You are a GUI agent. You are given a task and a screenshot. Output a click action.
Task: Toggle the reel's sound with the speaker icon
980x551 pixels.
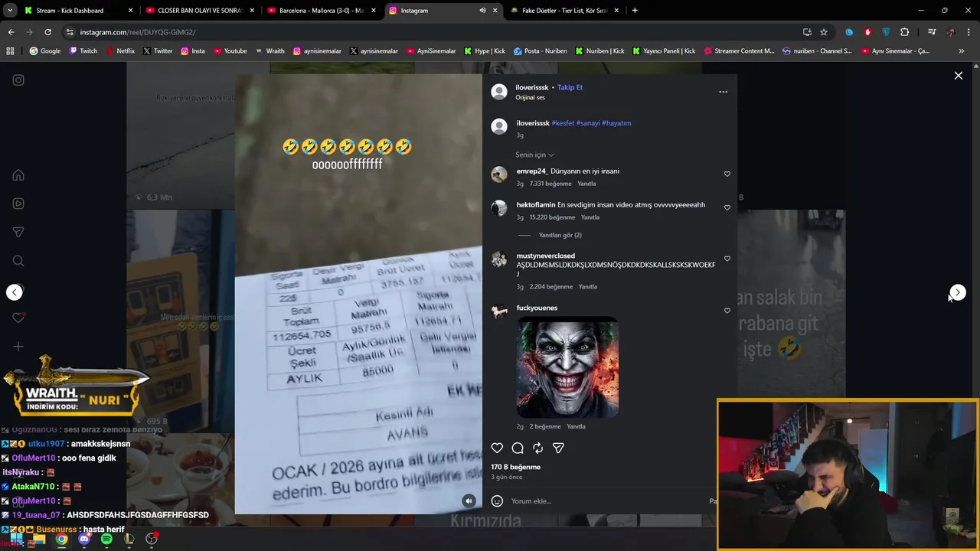(x=469, y=500)
